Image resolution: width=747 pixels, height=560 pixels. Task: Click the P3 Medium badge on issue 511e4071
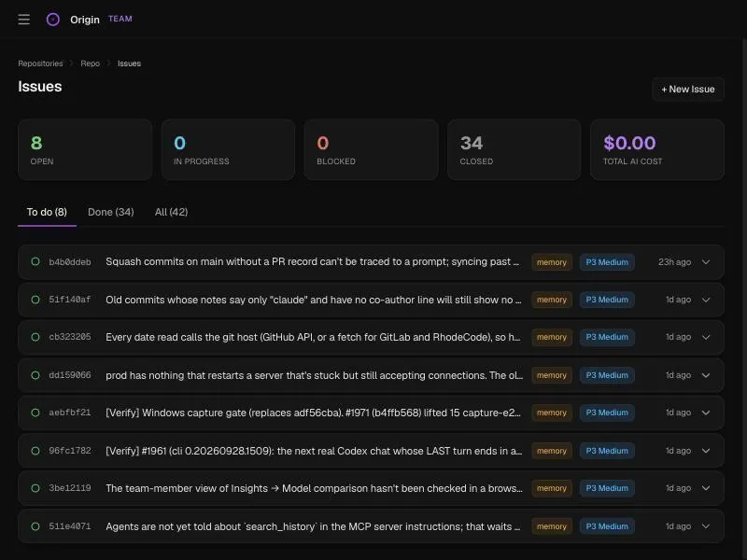(x=607, y=526)
